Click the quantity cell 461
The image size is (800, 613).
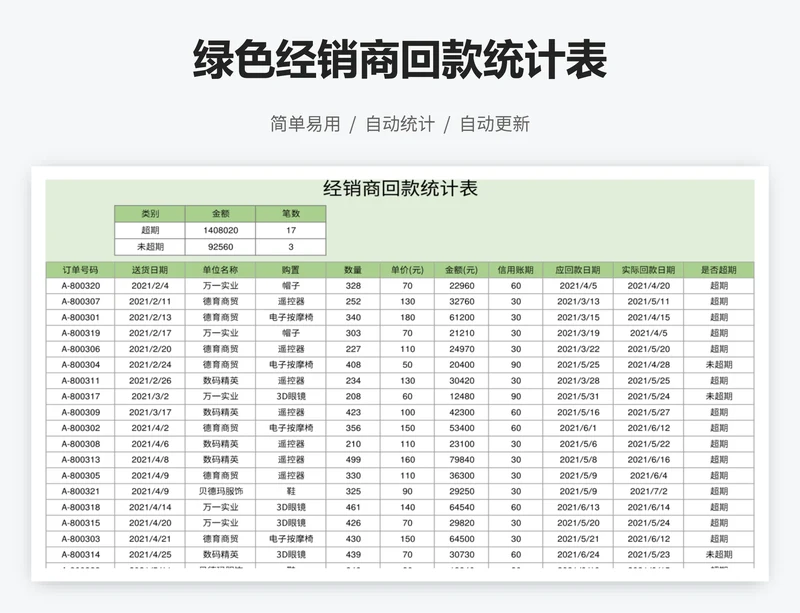(353, 507)
